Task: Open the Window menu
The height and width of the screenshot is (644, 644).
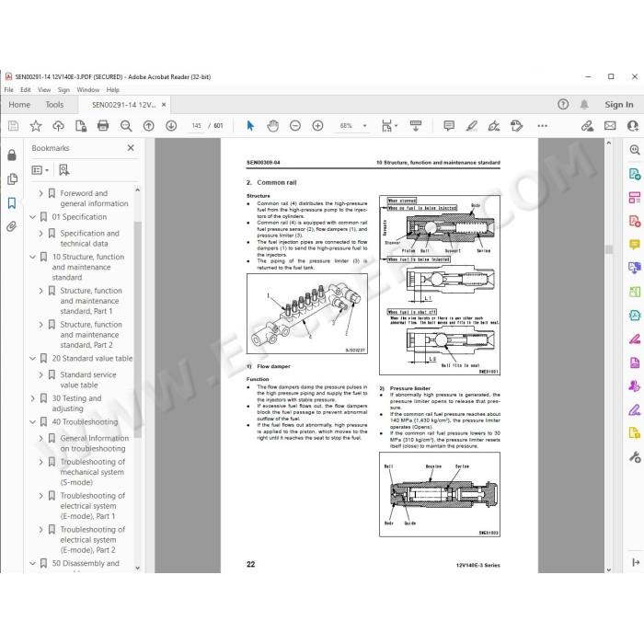Action: pos(88,89)
